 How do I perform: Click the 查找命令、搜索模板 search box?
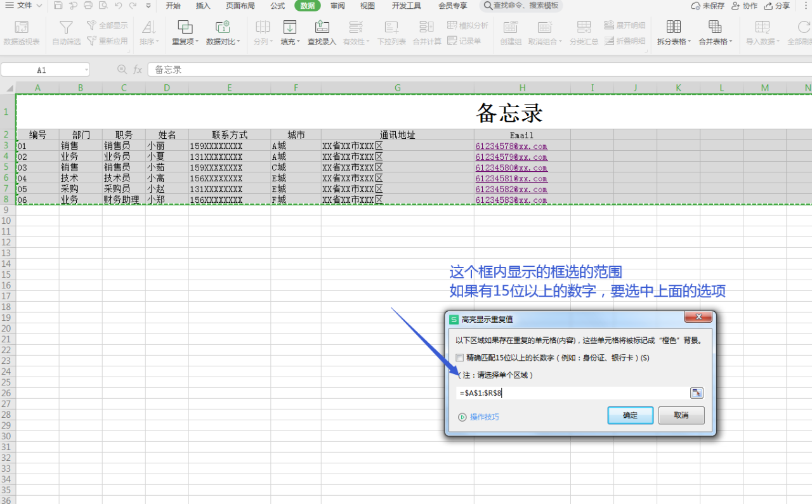point(520,6)
